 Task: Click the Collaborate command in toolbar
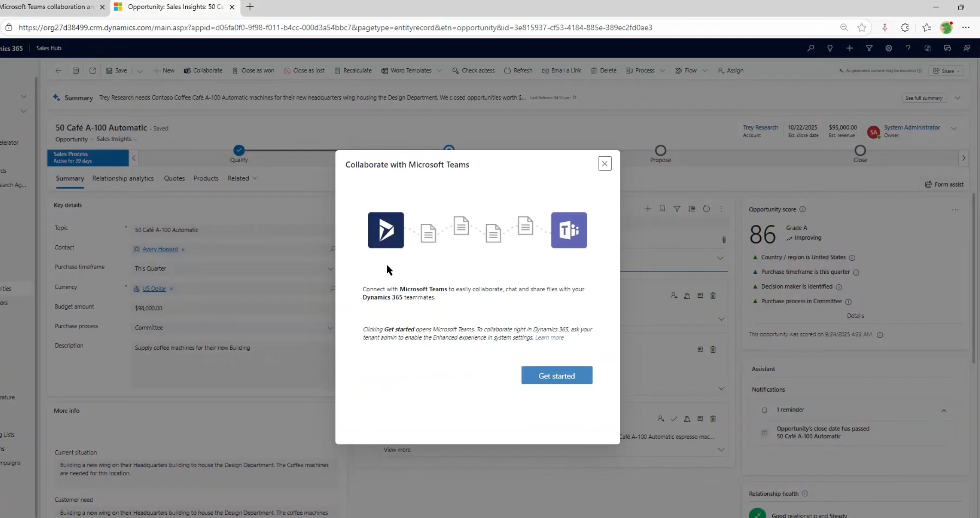tap(203, 71)
